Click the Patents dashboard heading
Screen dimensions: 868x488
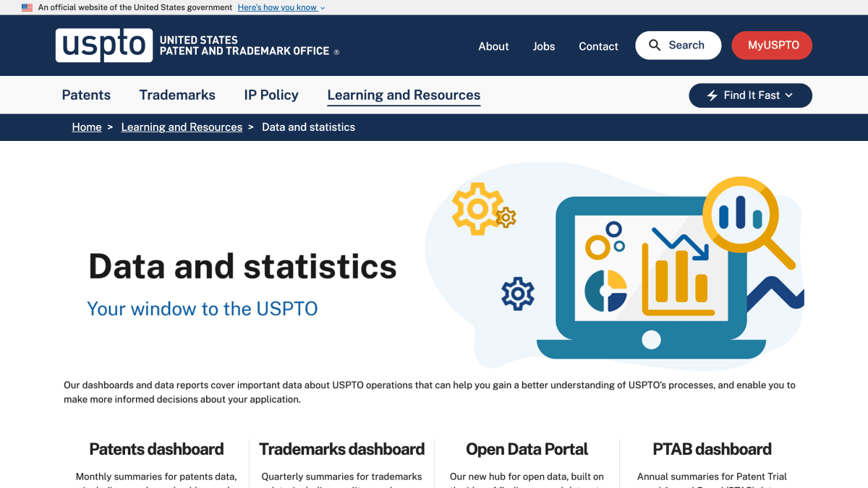tap(156, 449)
